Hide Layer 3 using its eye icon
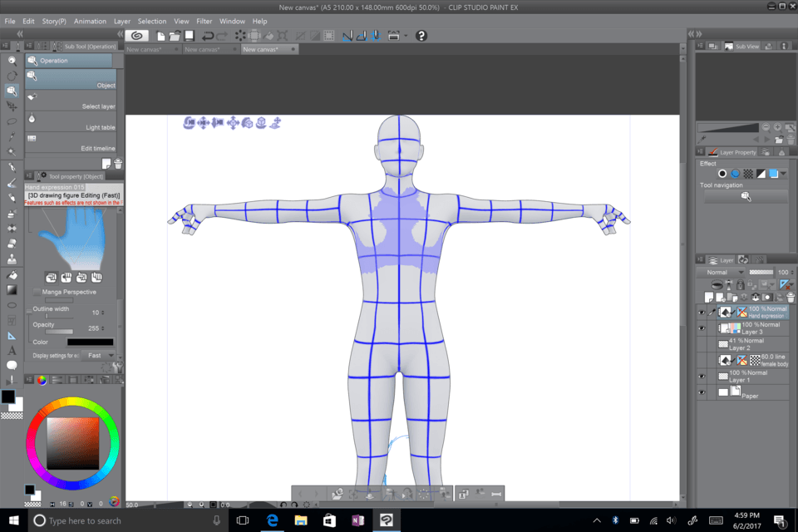This screenshot has height=532, width=798. 702,328
